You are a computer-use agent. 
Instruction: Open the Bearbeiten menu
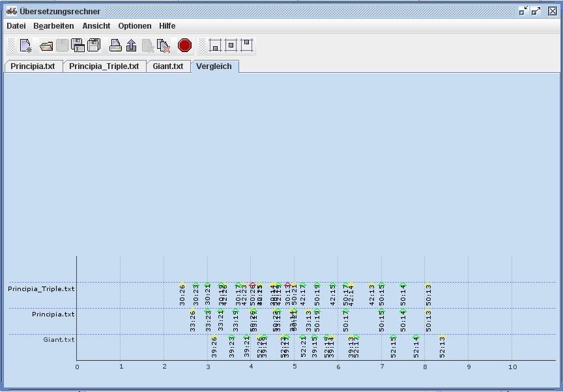pos(53,26)
